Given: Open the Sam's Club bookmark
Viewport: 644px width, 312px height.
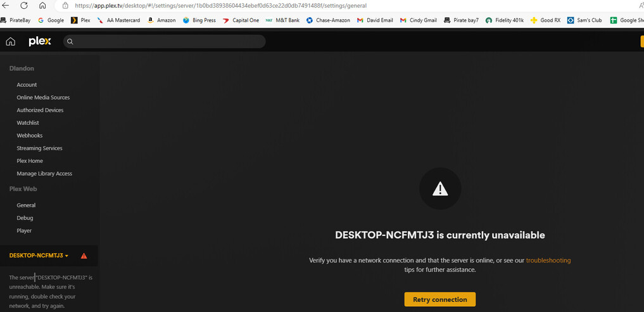Looking at the screenshot, I should 584,20.
